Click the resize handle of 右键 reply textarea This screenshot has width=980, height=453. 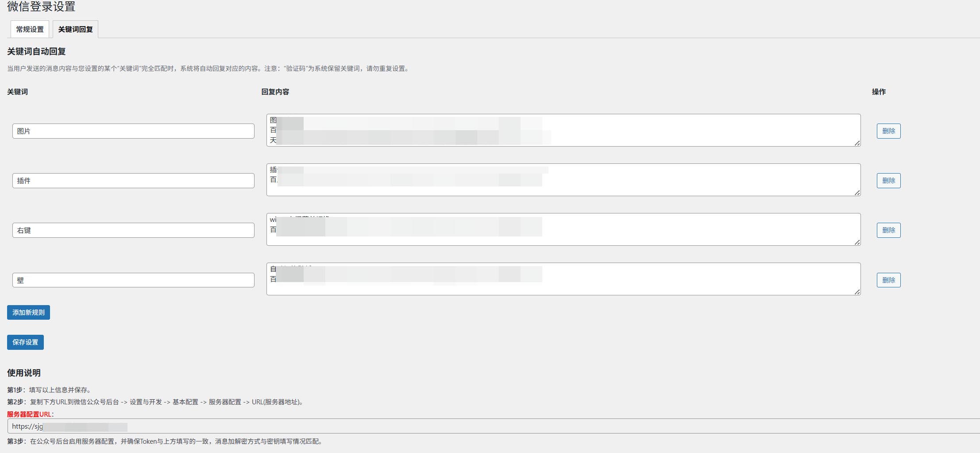click(857, 242)
